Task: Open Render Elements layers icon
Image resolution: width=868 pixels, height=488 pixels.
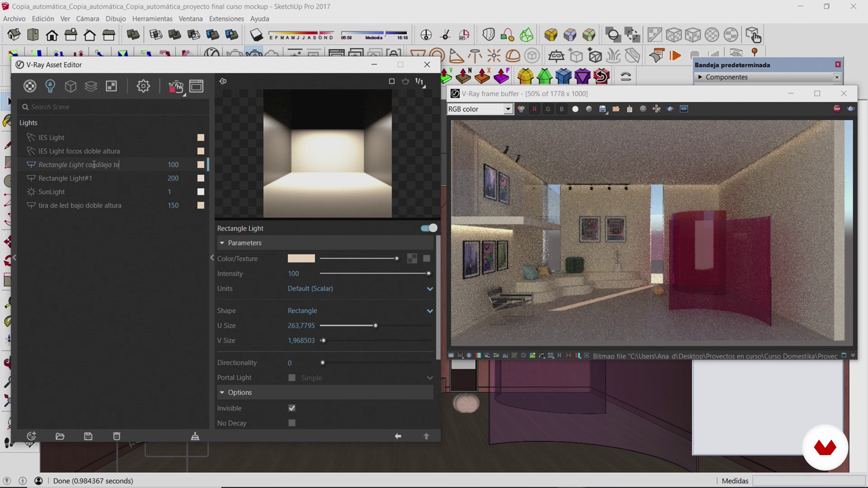Action: click(91, 86)
